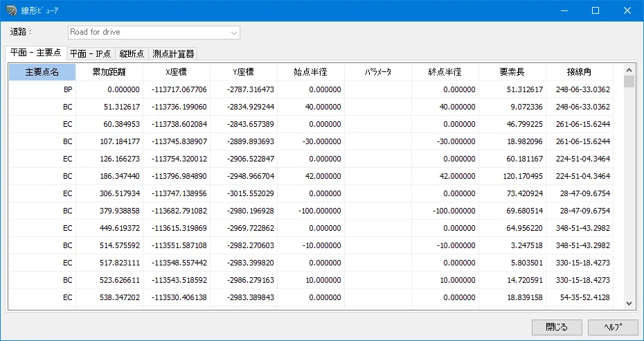Click the ヘルプ button
Image resolution: width=644 pixels, height=341 pixels.
point(612,327)
